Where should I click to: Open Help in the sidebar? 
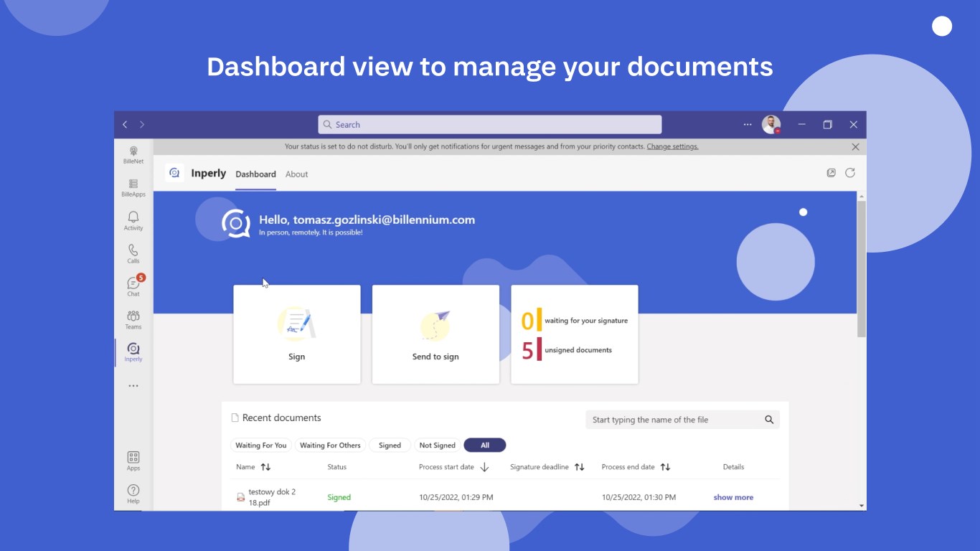click(133, 494)
